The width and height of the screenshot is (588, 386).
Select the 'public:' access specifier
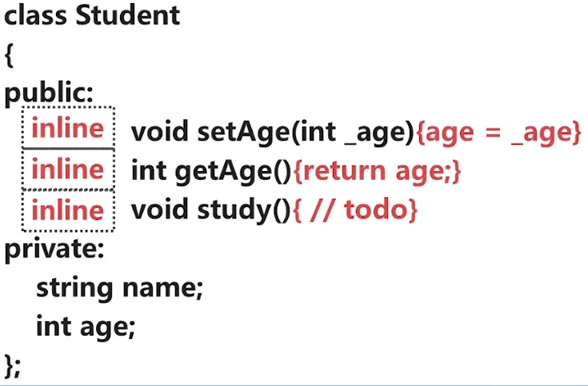(49, 94)
